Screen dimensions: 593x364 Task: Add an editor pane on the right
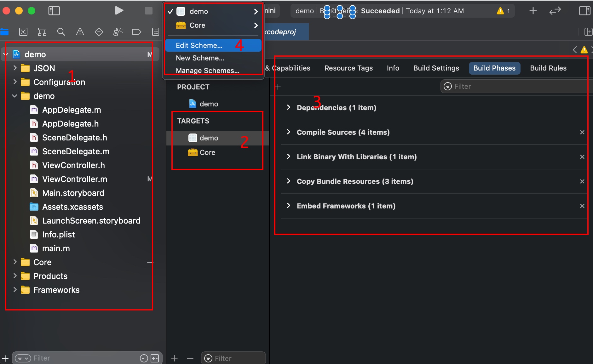588,32
